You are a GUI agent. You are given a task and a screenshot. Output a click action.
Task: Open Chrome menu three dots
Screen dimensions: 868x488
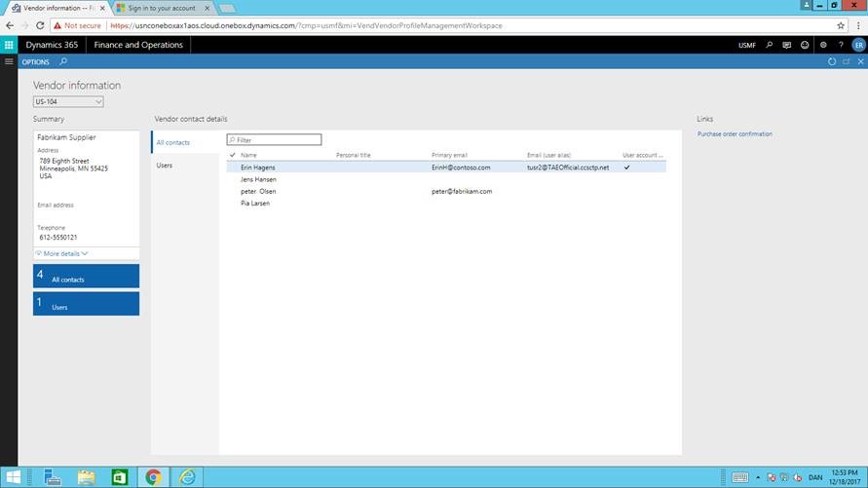[x=858, y=25]
